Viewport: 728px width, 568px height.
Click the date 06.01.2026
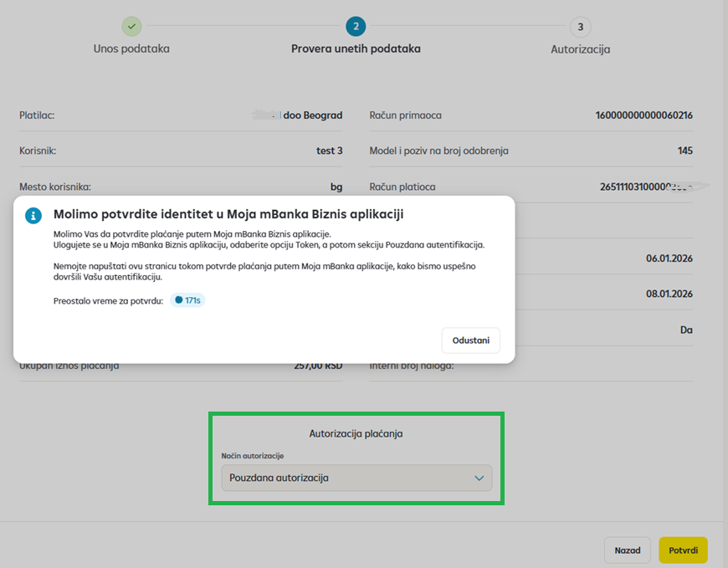tap(669, 258)
